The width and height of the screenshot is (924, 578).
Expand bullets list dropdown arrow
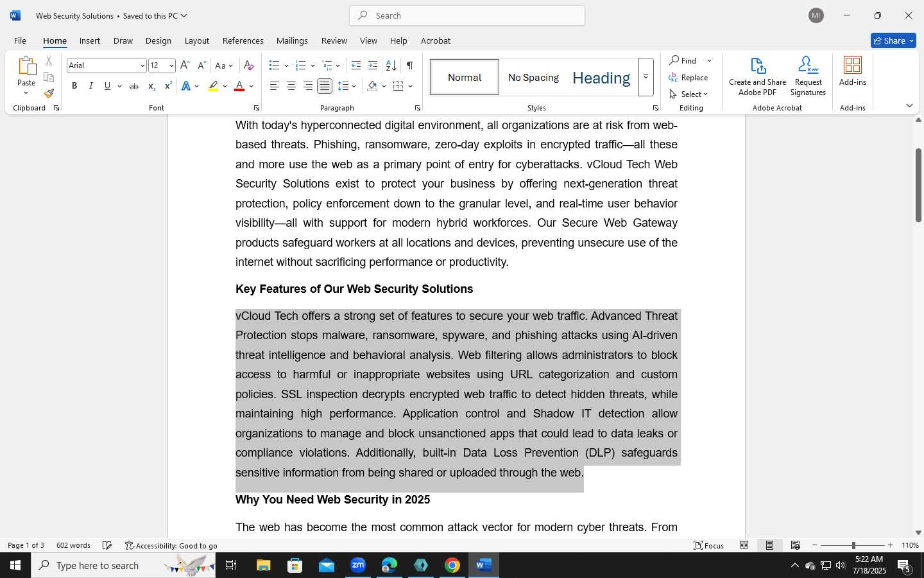286,66
